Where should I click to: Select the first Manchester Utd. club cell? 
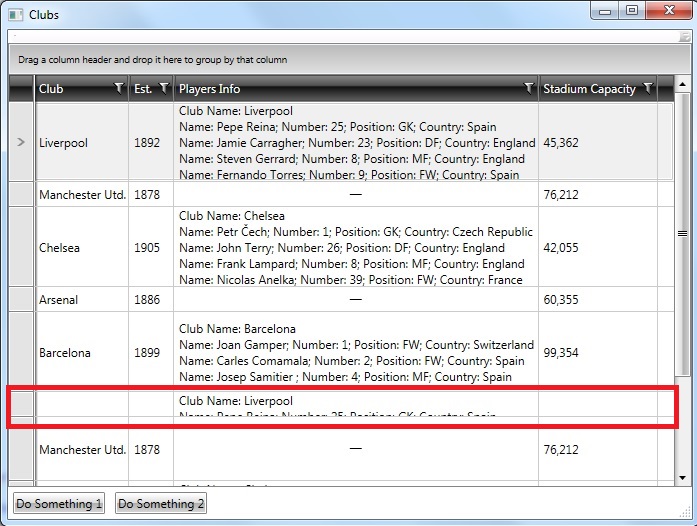coord(82,194)
